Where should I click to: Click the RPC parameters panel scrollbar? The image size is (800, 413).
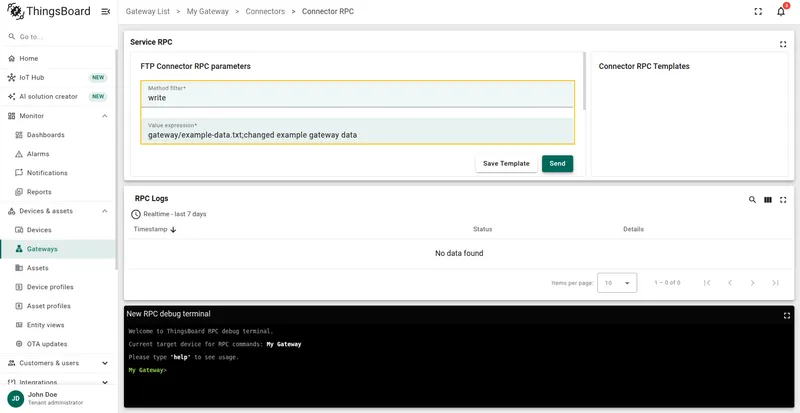584,81
